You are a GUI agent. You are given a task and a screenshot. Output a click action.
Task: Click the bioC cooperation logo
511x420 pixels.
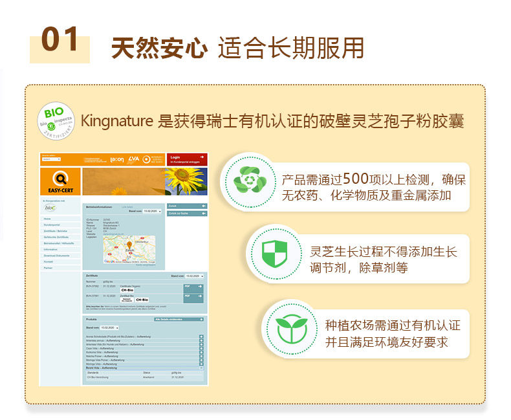pos(50,208)
